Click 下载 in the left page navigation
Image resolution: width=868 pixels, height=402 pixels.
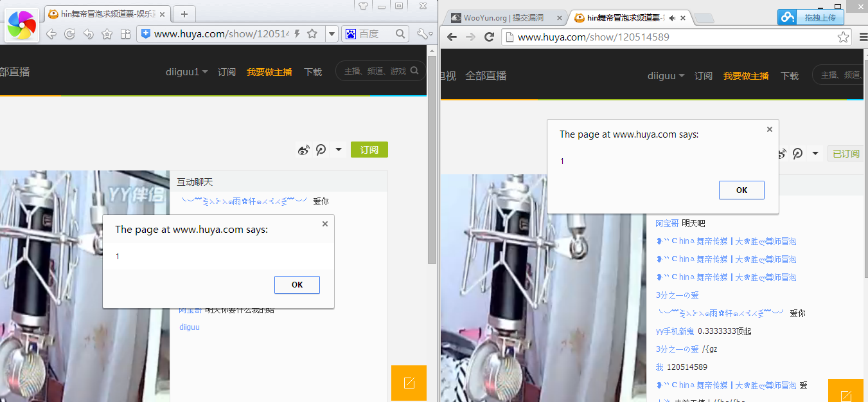click(x=313, y=72)
